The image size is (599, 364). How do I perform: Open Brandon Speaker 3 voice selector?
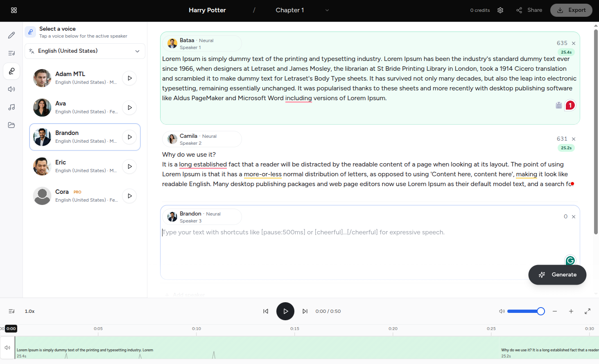coord(202,217)
